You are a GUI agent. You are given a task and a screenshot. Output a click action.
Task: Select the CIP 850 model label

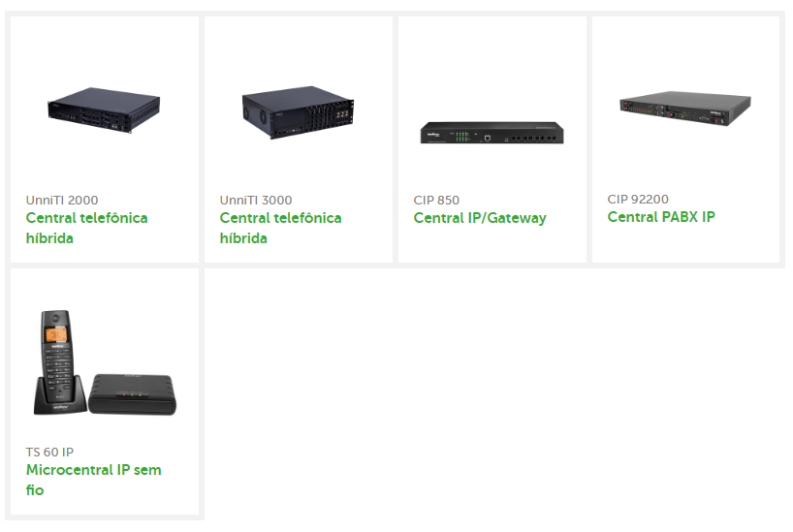coord(436,201)
